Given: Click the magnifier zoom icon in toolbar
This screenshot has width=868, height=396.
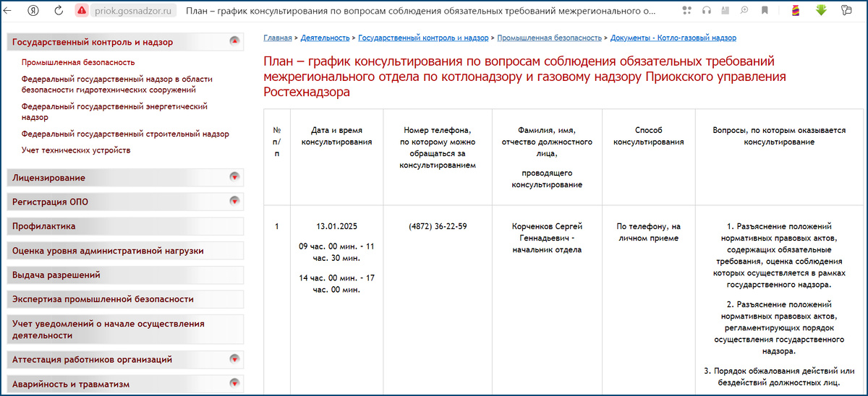Looking at the screenshot, I should (745, 11).
